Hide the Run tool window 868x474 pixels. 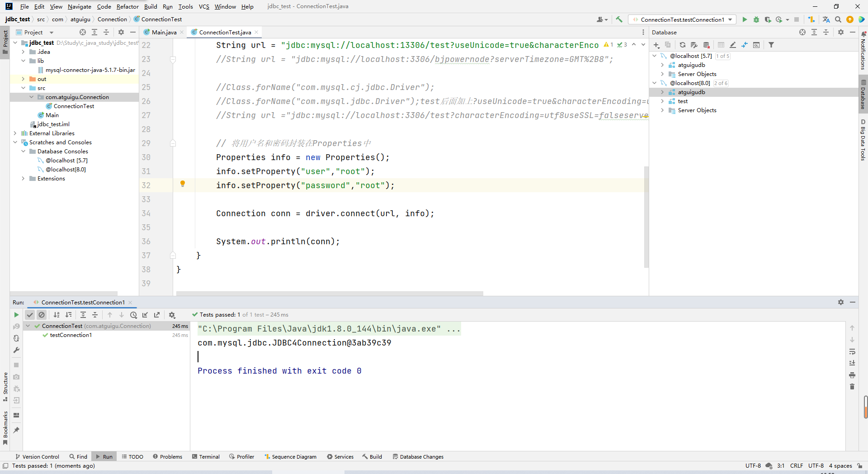(853, 302)
